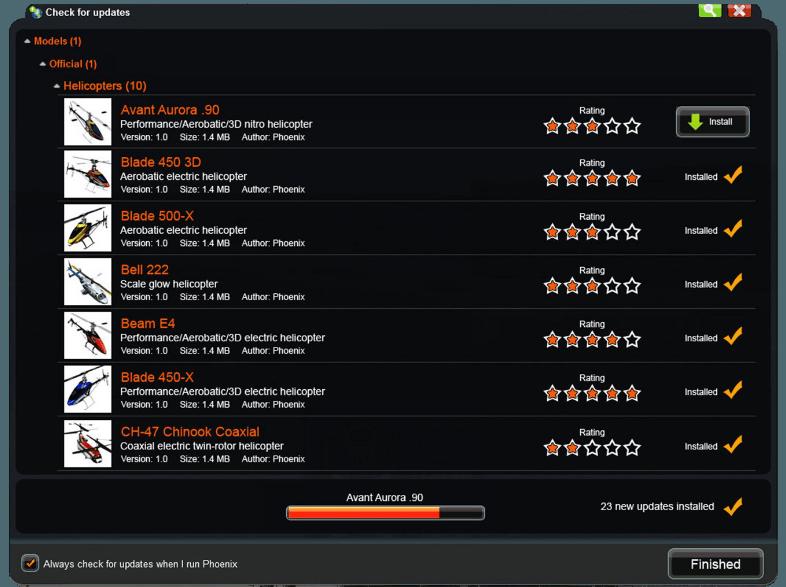Click 'Size: 1.4 MB' for Beam E4

pyautogui.click(x=205, y=350)
